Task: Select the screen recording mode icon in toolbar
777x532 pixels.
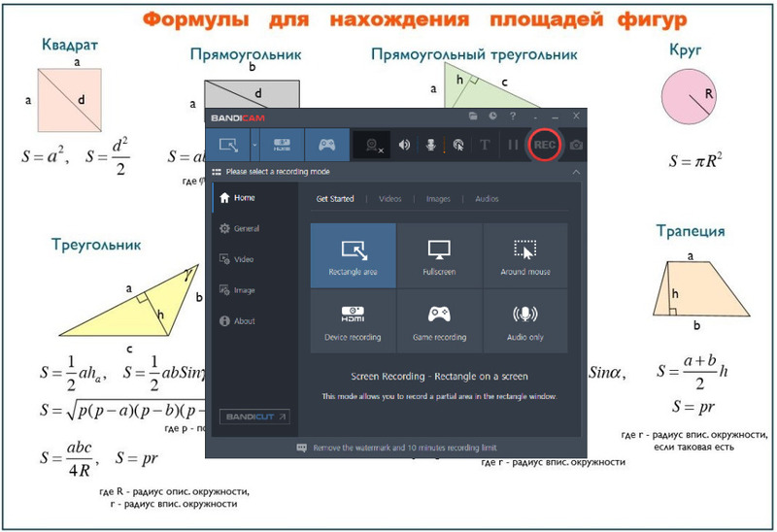Action: 228,145
